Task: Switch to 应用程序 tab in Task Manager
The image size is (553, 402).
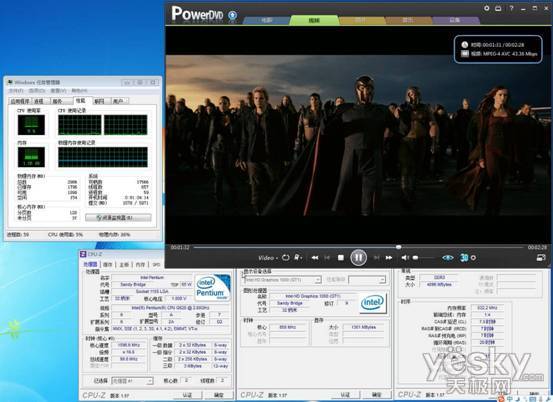Action: (x=20, y=101)
